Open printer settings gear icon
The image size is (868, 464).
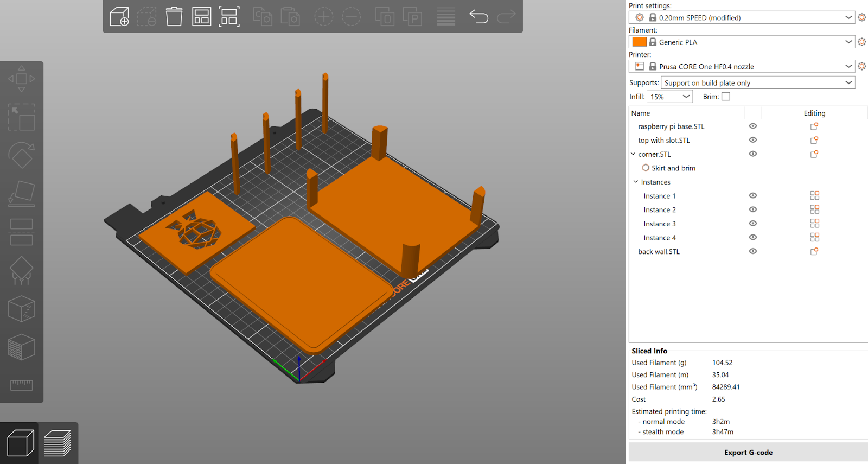coord(861,66)
